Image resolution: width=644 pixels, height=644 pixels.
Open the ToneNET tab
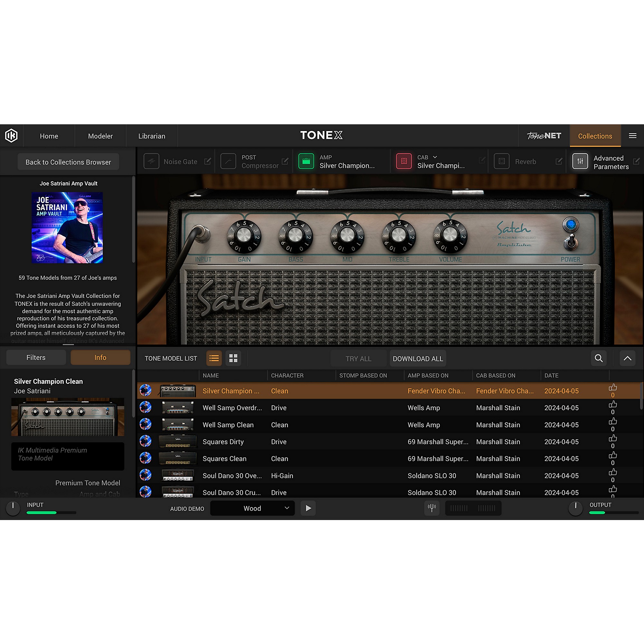pyautogui.click(x=544, y=136)
